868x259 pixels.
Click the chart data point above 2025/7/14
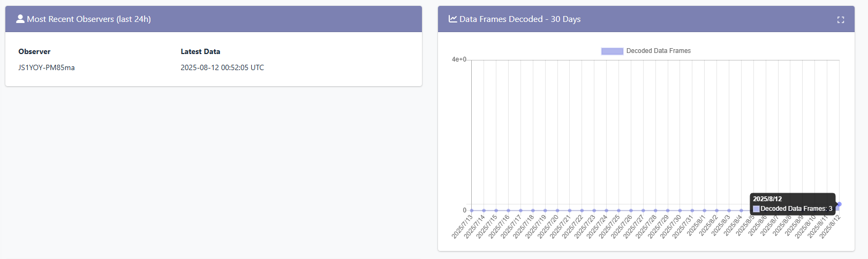pos(484,210)
